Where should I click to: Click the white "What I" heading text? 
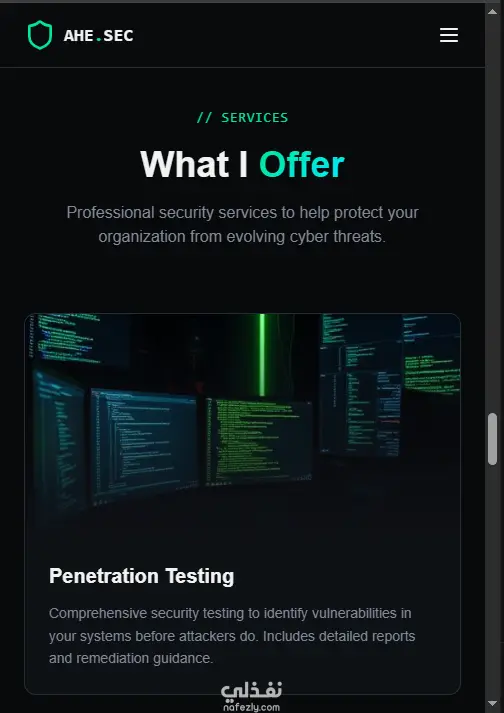[x=194, y=164]
